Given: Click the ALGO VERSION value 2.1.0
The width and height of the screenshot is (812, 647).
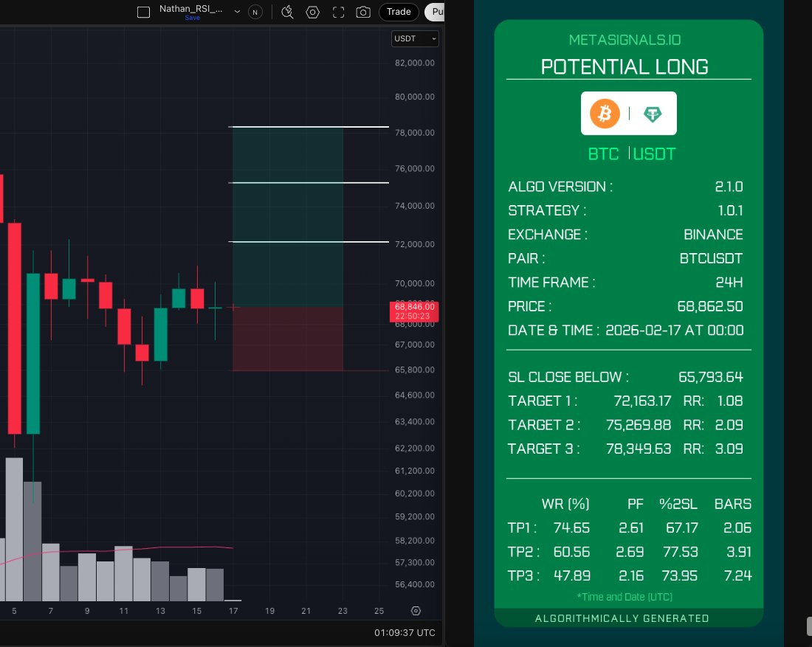Looking at the screenshot, I should coord(729,187).
